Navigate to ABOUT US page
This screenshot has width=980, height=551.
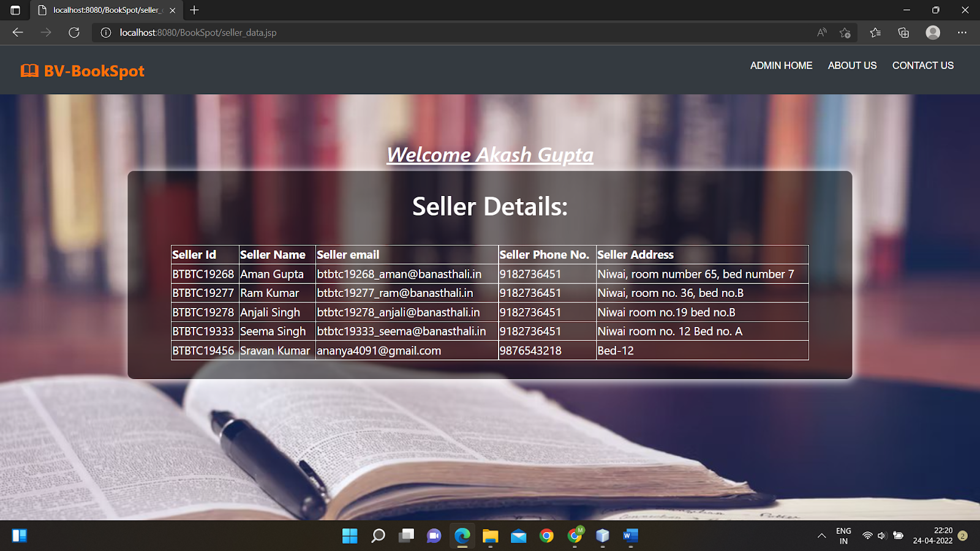(852, 66)
